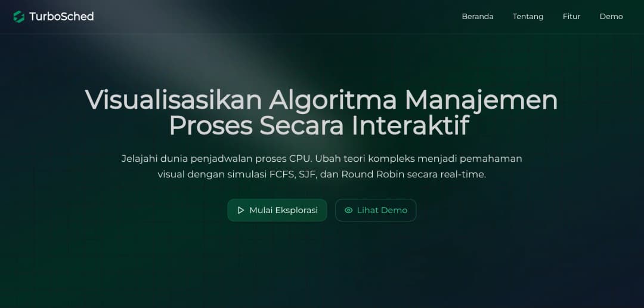Screen dimensions: 644x308
Task: Select the Demo link in the navbar
Action: click(x=611, y=17)
